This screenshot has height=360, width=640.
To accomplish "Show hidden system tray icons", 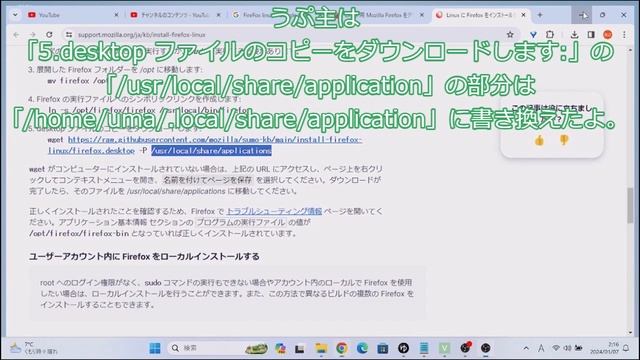I will 526,348.
